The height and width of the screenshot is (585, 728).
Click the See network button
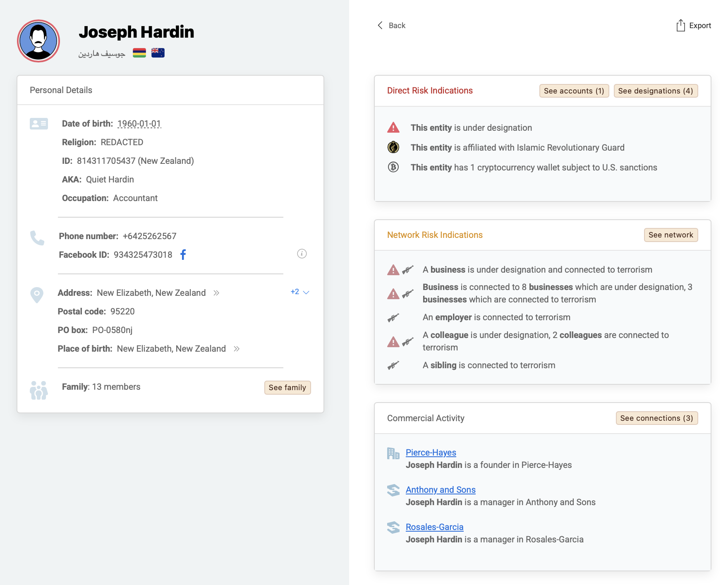point(671,235)
